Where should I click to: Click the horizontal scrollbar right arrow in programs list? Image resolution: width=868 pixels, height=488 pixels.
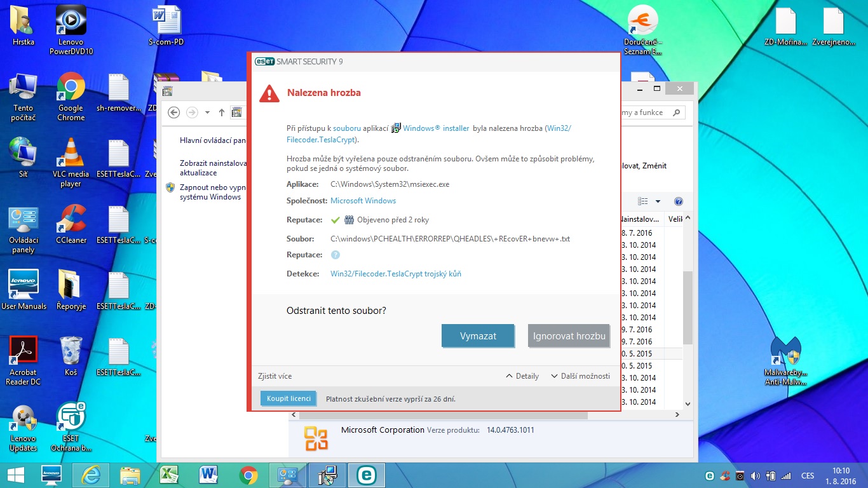click(x=677, y=414)
